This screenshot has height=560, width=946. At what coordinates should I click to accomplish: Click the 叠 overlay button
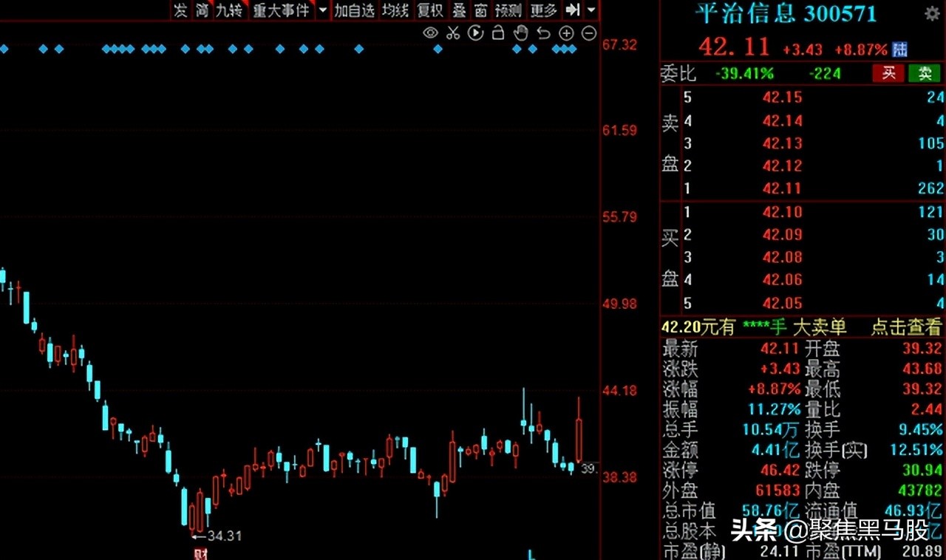point(459,10)
